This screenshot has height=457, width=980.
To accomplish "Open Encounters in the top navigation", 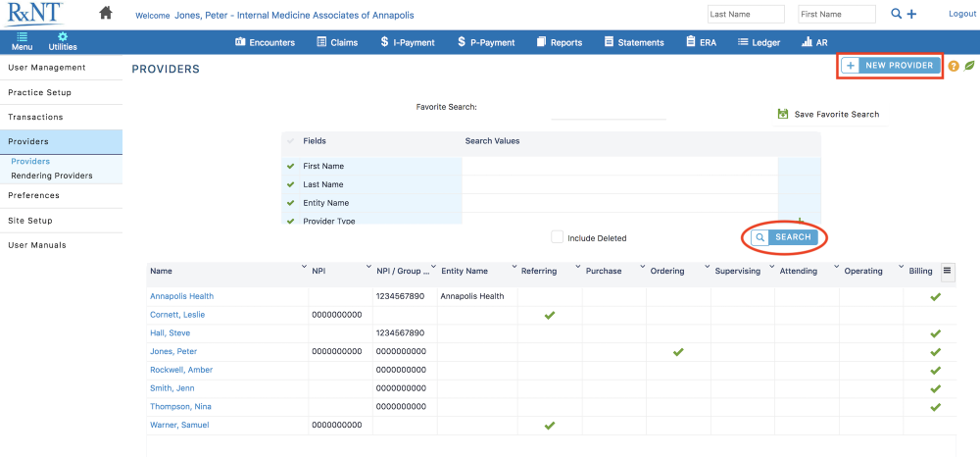I will click(265, 42).
